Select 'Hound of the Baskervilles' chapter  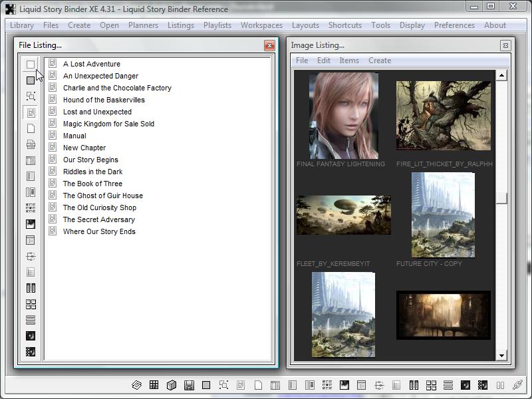104,100
